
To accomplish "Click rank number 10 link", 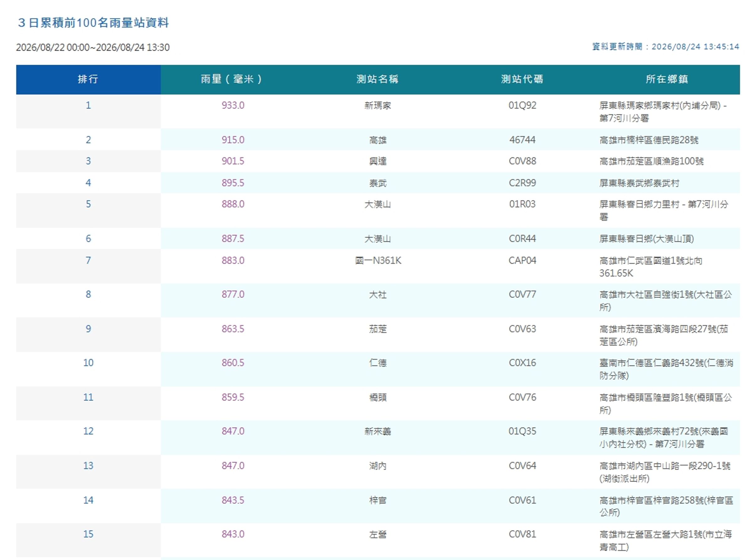I will (x=88, y=363).
